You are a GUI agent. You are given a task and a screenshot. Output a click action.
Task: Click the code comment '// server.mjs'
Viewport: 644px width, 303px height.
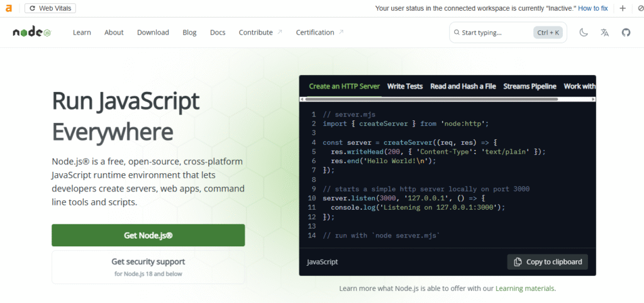(349, 114)
